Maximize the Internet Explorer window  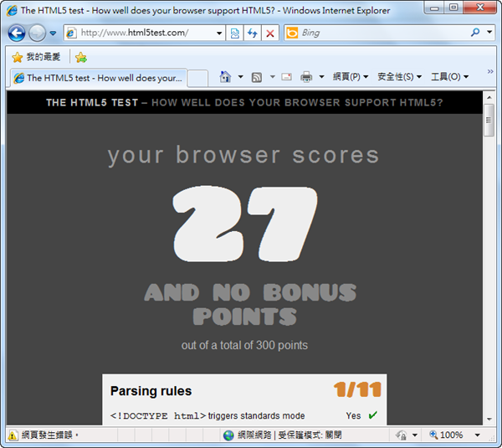[x=453, y=7]
